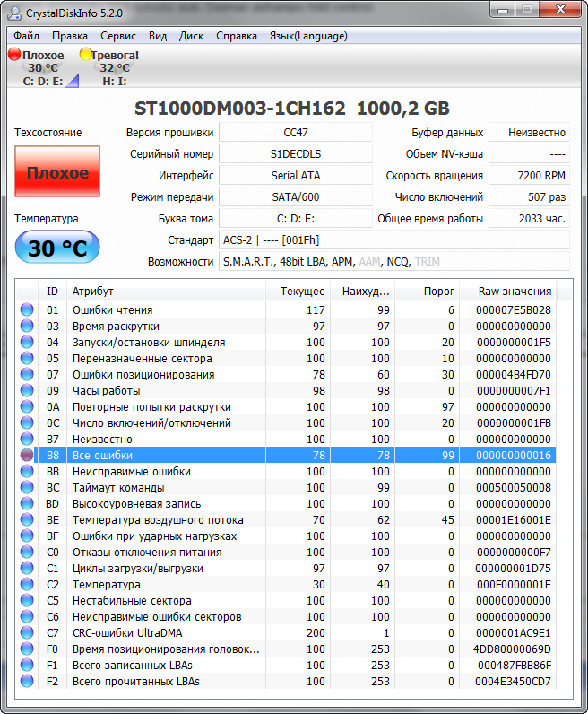Click the row text Всего прочитанных LBAs
588x714 pixels.
coord(136,682)
